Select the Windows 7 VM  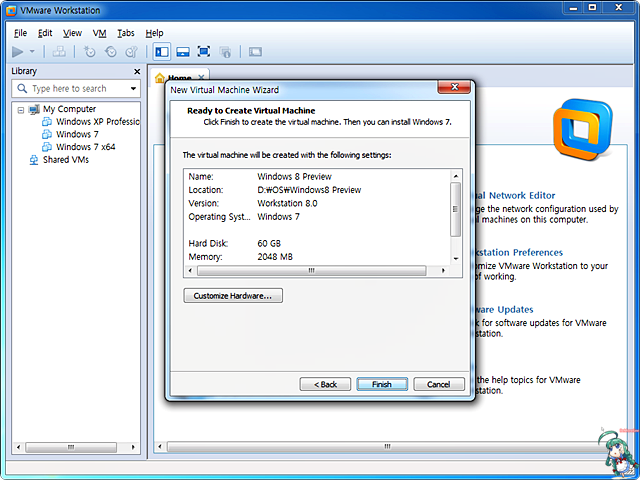[x=77, y=134]
